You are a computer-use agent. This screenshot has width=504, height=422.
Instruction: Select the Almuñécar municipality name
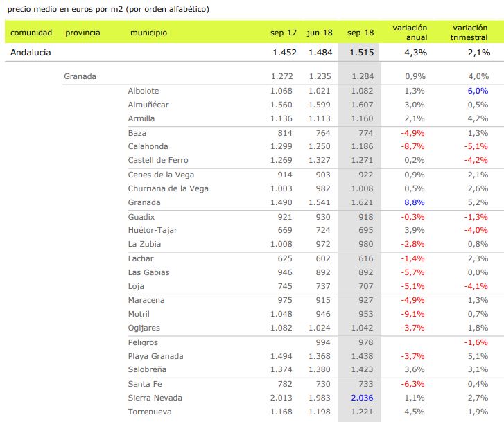[148, 105]
